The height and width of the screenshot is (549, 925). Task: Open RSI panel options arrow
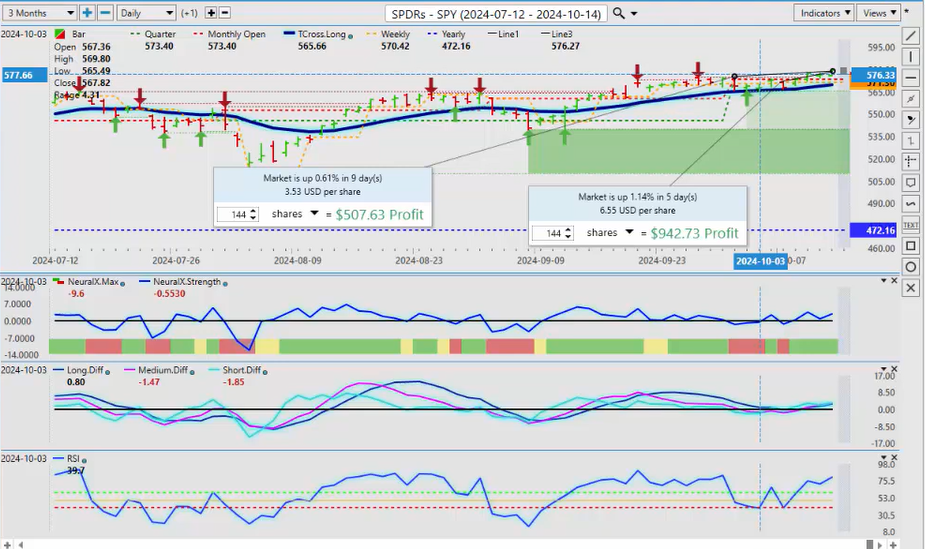[884, 458]
